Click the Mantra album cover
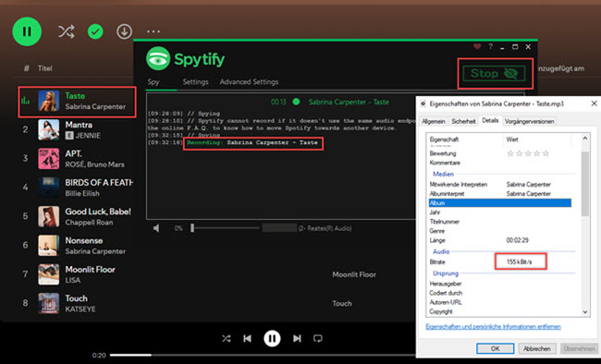The width and height of the screenshot is (601, 364). point(49,129)
